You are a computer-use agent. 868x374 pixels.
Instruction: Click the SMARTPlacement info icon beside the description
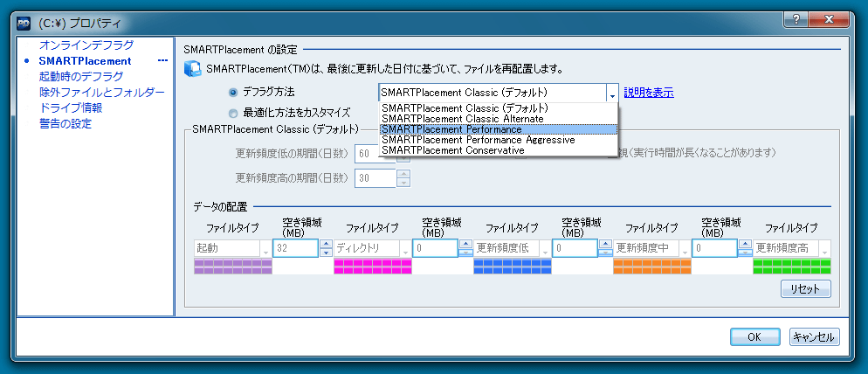pos(191,70)
